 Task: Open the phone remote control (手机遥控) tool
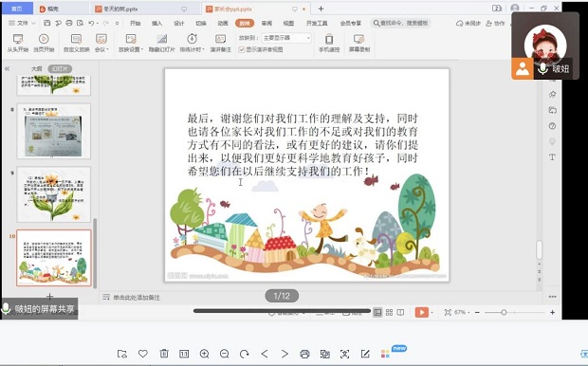point(329,43)
